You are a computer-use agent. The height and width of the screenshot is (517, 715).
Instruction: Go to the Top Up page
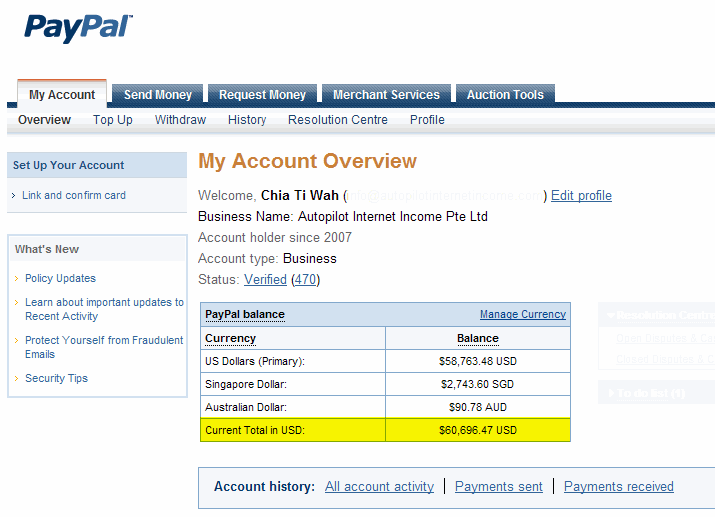(x=113, y=120)
